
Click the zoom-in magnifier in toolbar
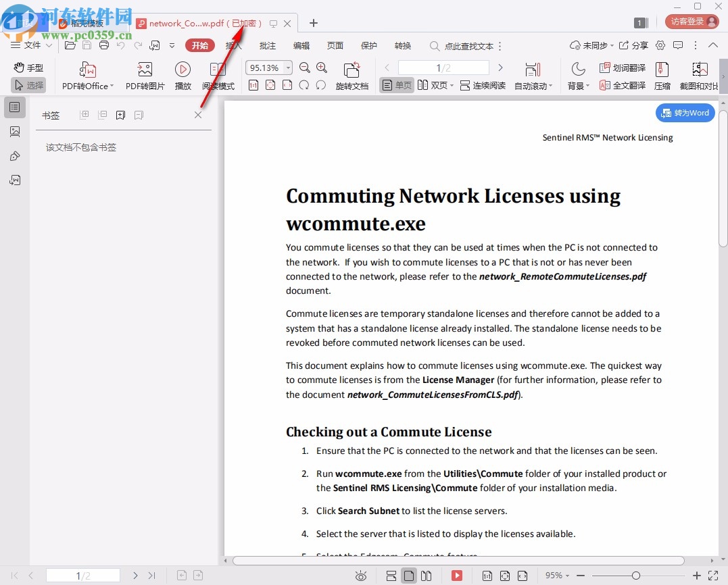(x=322, y=68)
